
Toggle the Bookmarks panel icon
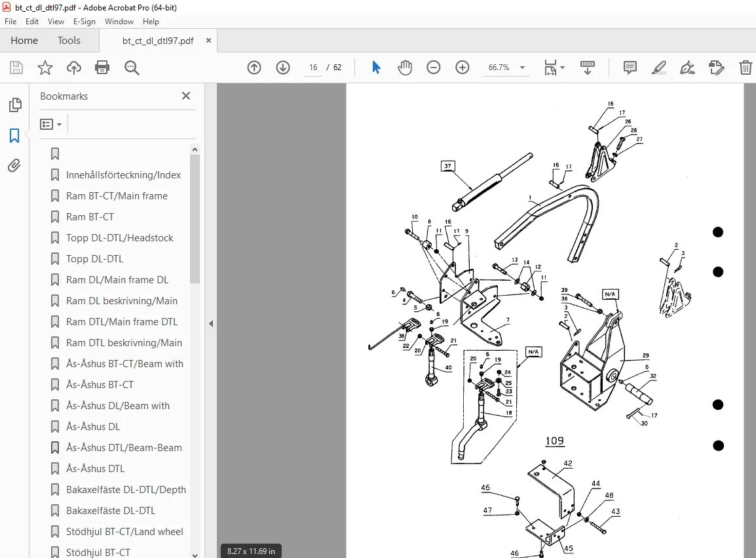click(14, 136)
